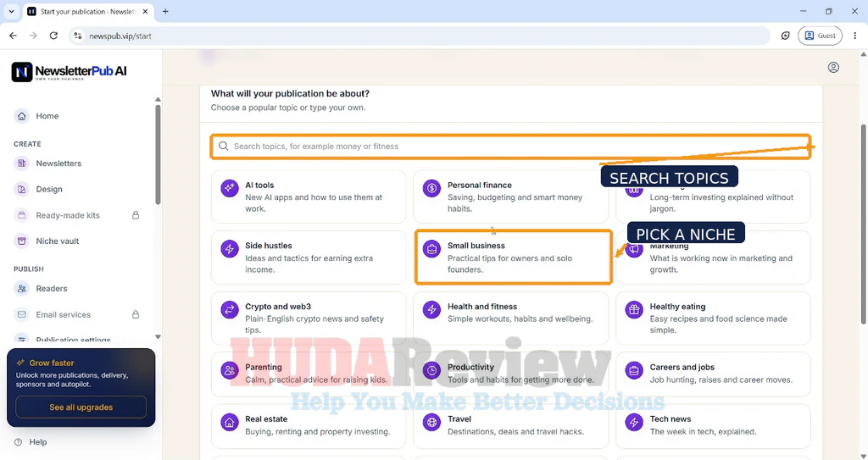Open the browser three-dot menu
The height and width of the screenshot is (460, 868).
tap(855, 36)
